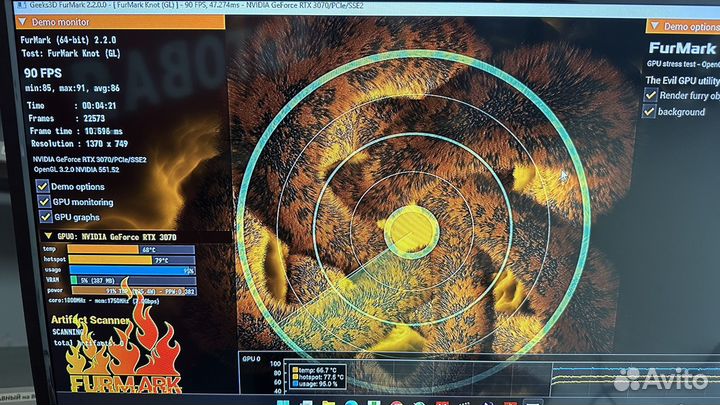The height and width of the screenshot is (405, 720).
Task: Uncheck the Demo options checkbox
Action: pos(42,186)
